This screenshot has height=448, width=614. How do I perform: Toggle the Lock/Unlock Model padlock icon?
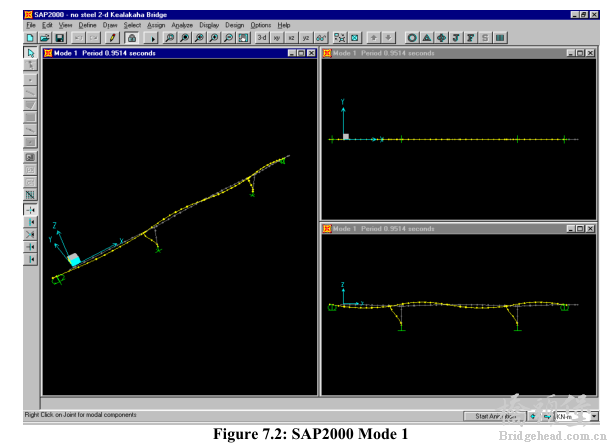pyautogui.click(x=132, y=38)
